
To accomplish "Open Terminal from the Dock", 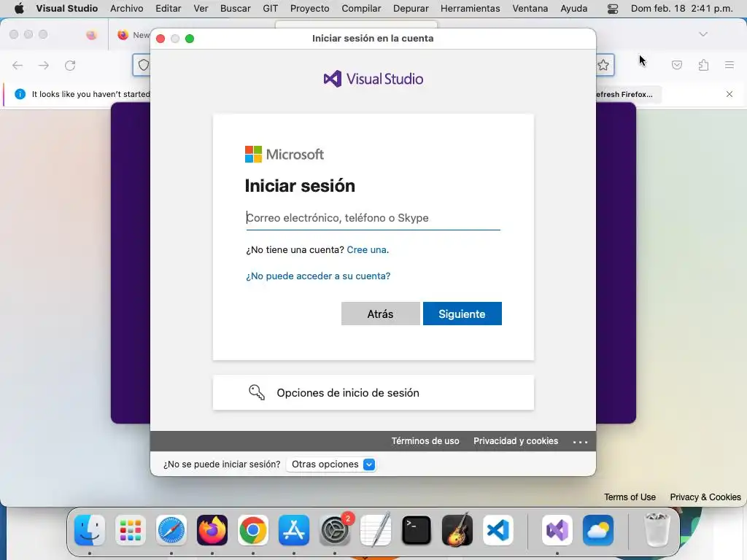I will tap(417, 530).
